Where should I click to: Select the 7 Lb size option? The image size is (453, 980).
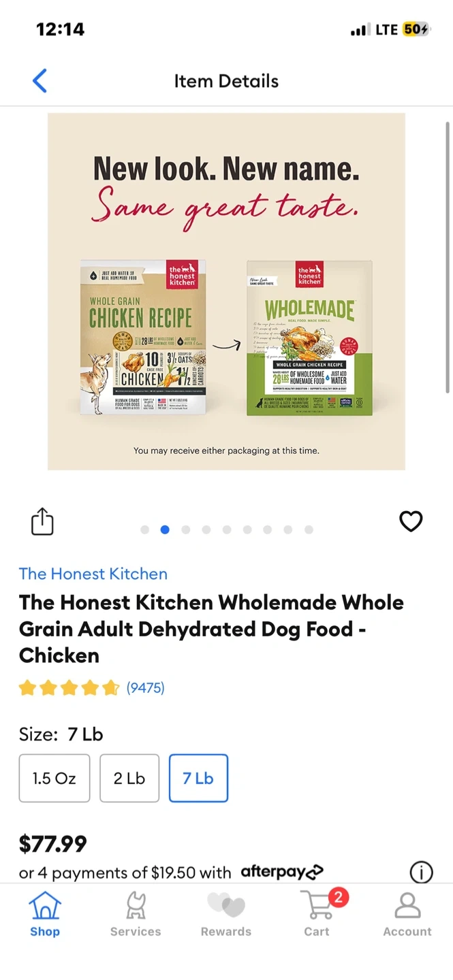[198, 778]
